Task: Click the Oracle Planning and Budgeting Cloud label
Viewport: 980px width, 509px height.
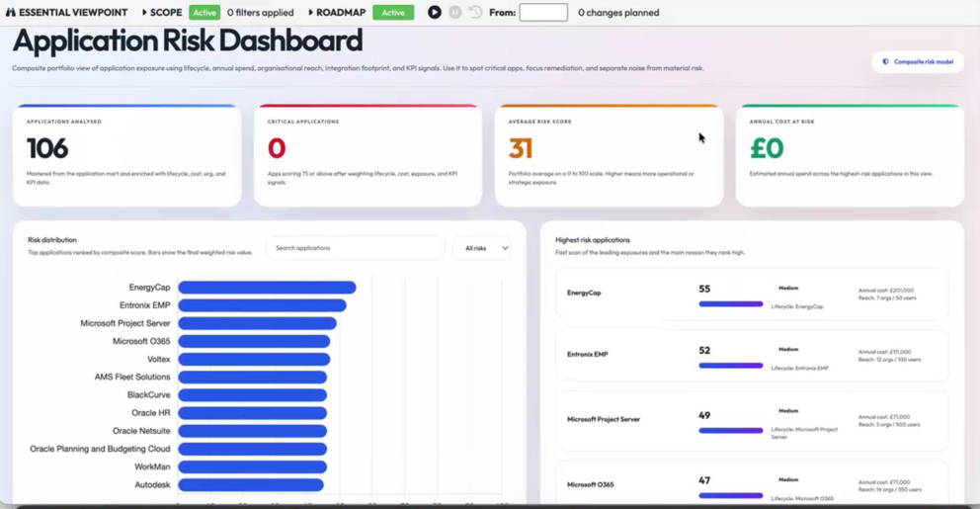Action: [100, 449]
